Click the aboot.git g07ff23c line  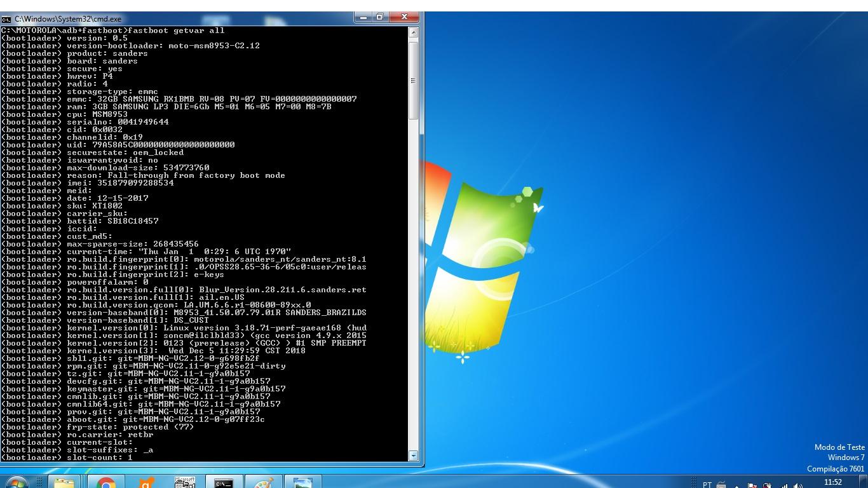point(133,419)
